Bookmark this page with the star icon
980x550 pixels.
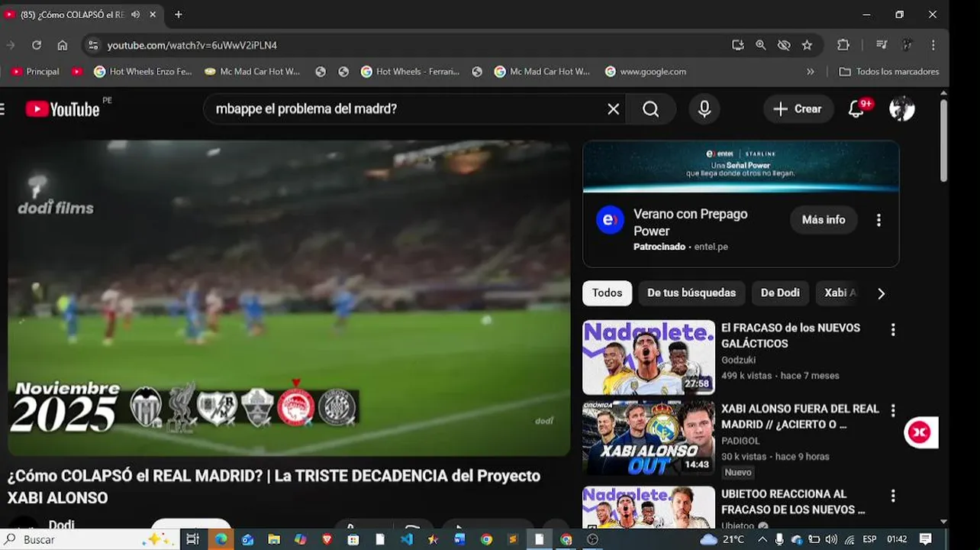[807, 45]
